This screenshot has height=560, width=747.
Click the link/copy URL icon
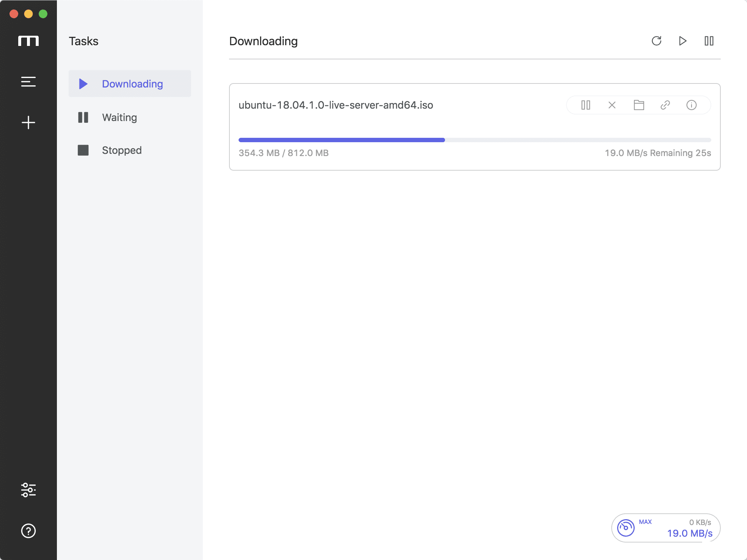[x=665, y=105]
